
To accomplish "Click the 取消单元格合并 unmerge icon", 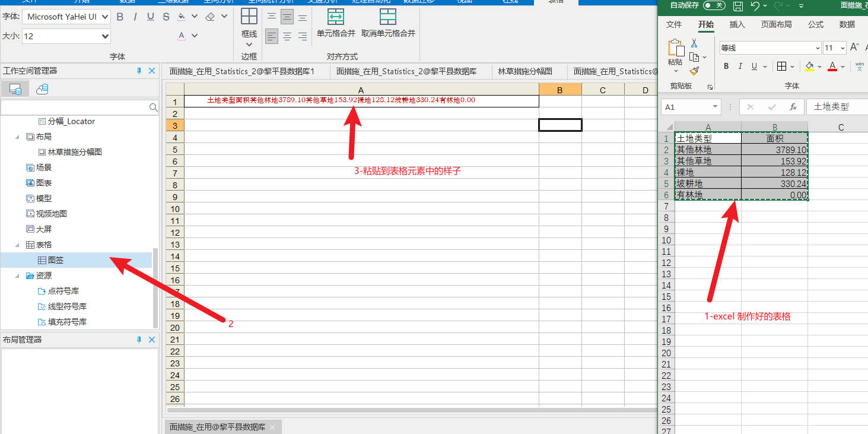I will [388, 16].
